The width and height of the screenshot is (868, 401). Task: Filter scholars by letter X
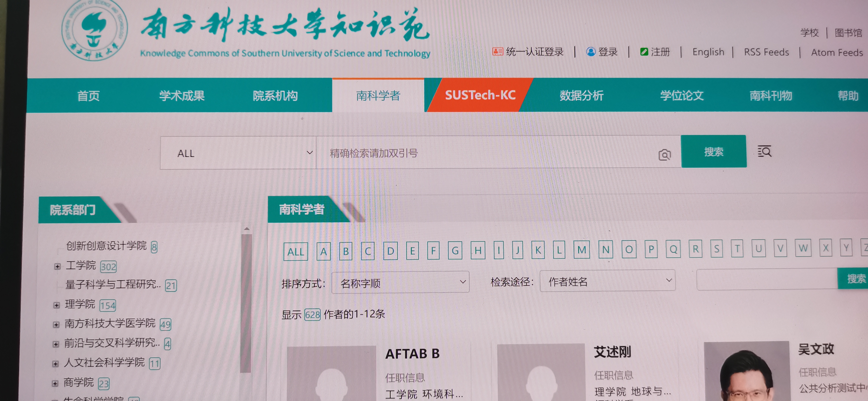tap(826, 248)
